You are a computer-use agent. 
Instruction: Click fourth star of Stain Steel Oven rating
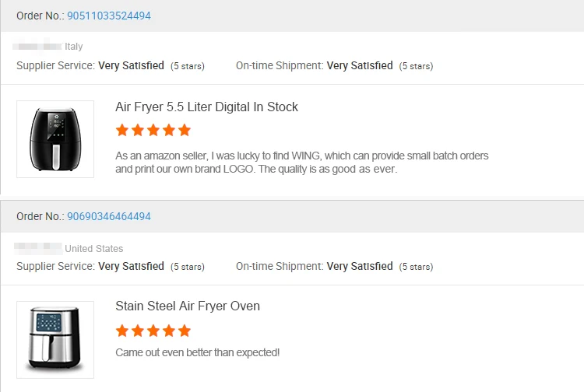(169, 331)
